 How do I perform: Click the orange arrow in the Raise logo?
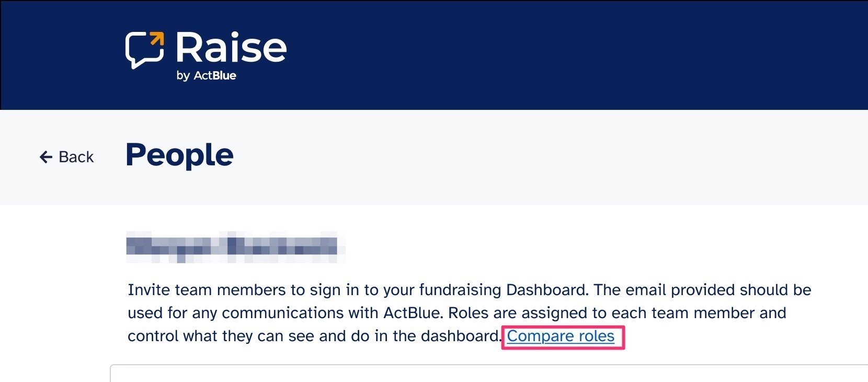(156, 39)
